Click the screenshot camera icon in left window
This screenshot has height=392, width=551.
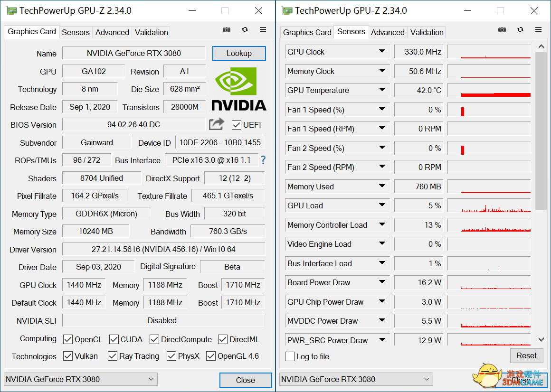coord(227,29)
